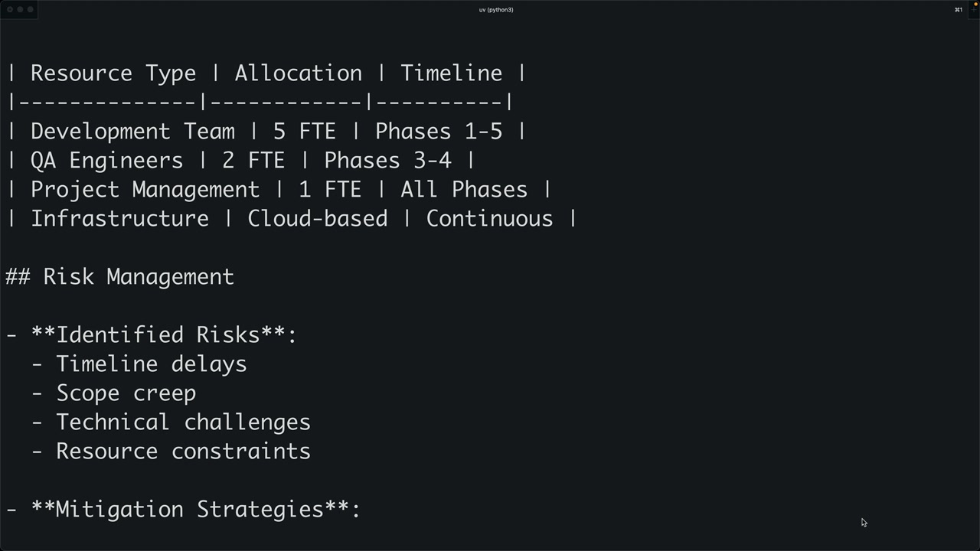Click the "## Risk Management" heading
Screen dimensions: 980x551
click(119, 277)
